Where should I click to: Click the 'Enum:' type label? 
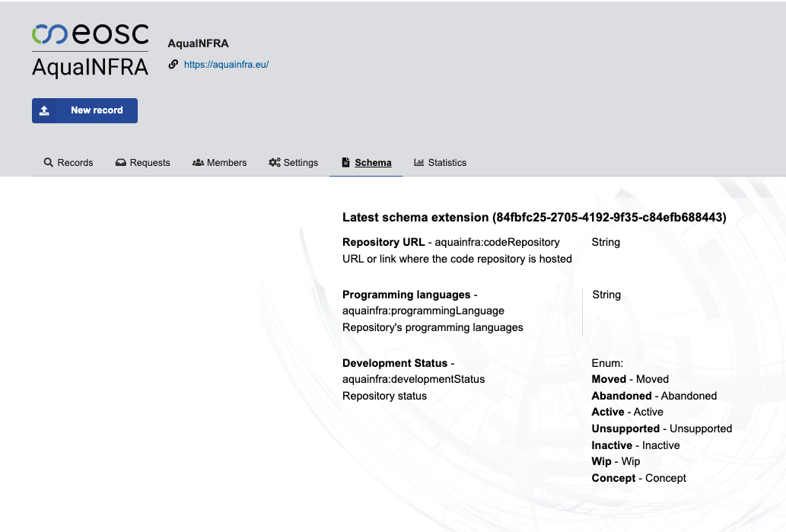607,363
